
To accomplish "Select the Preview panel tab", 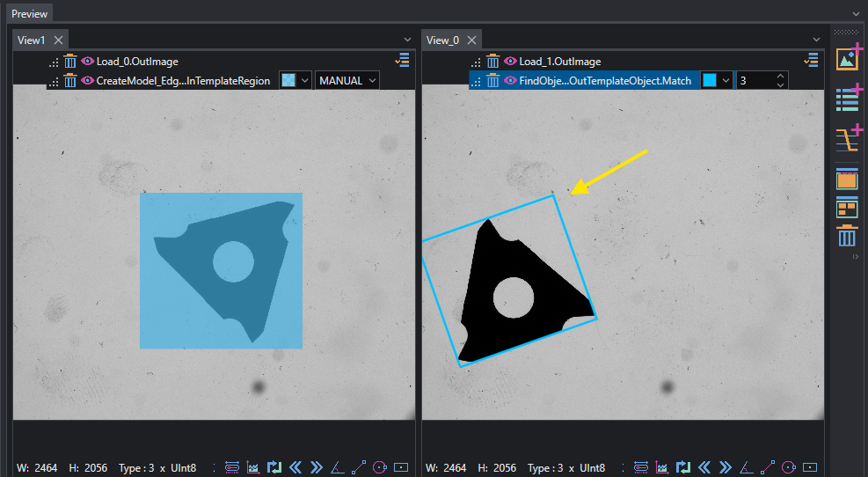I will (29, 14).
